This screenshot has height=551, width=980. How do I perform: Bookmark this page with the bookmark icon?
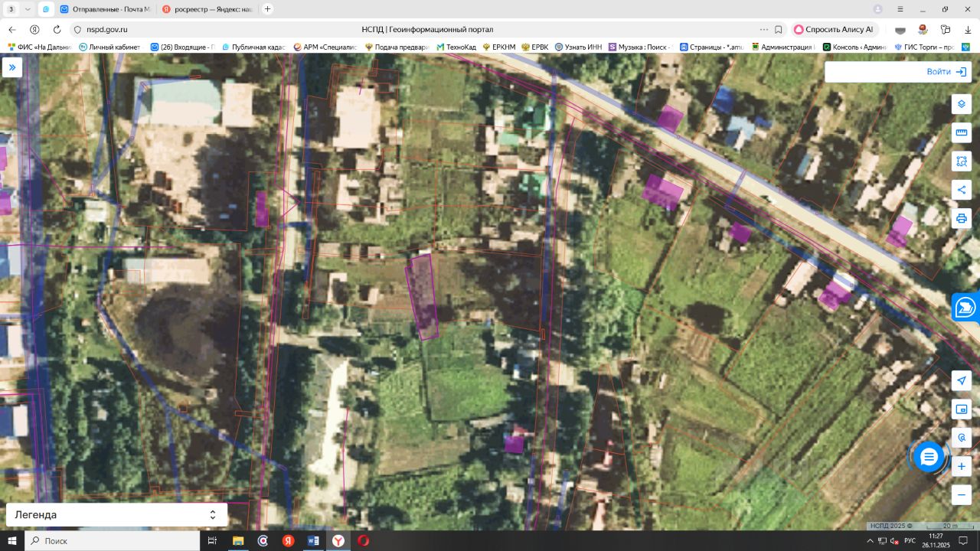pos(779,29)
